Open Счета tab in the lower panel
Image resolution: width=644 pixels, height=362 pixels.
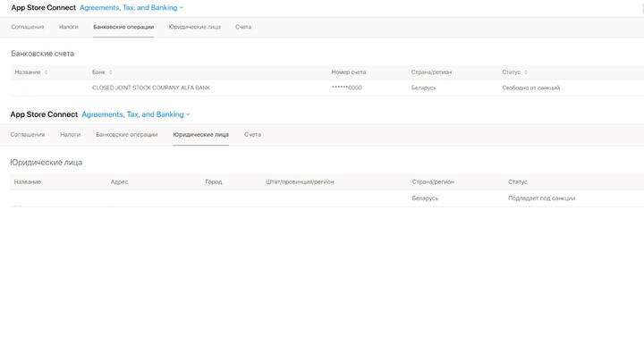point(252,134)
